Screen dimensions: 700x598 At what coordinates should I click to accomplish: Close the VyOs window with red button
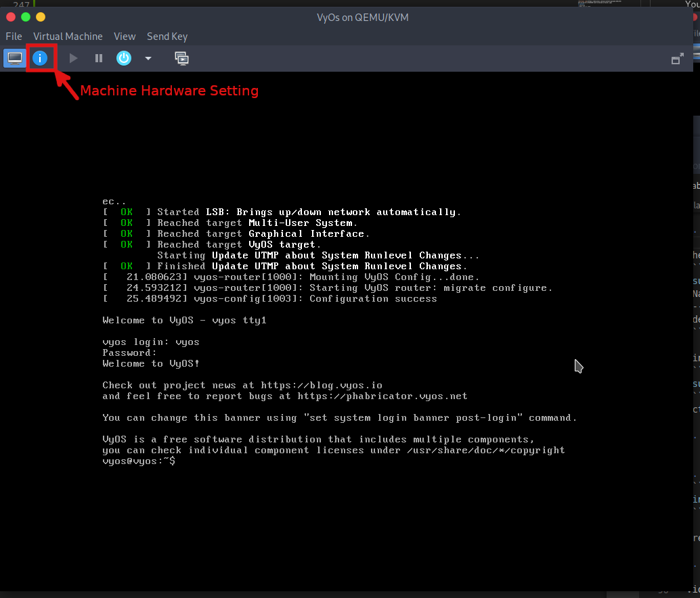tap(11, 17)
